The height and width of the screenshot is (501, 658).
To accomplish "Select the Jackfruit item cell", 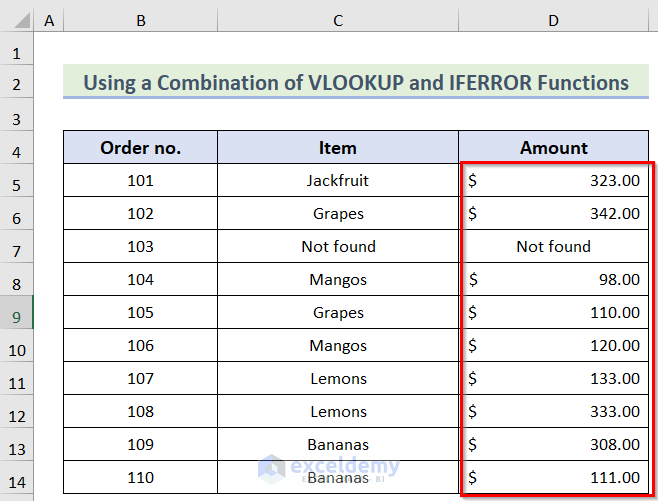I will pyautogui.click(x=338, y=181).
